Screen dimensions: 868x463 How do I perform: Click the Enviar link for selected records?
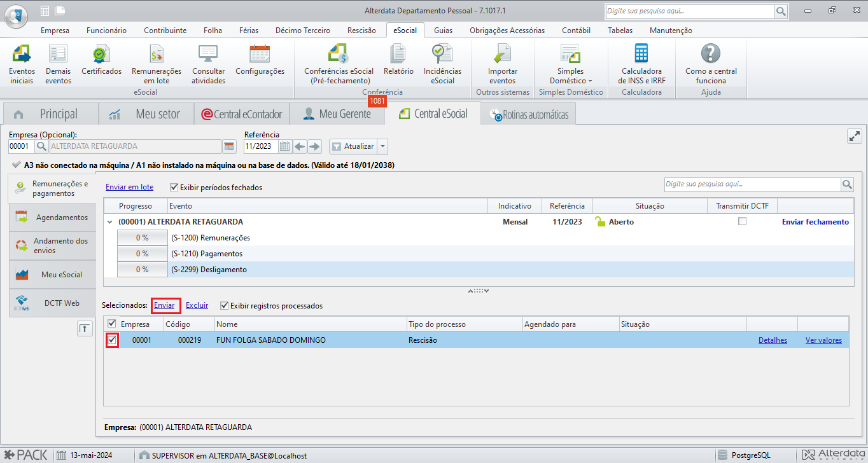coord(164,305)
